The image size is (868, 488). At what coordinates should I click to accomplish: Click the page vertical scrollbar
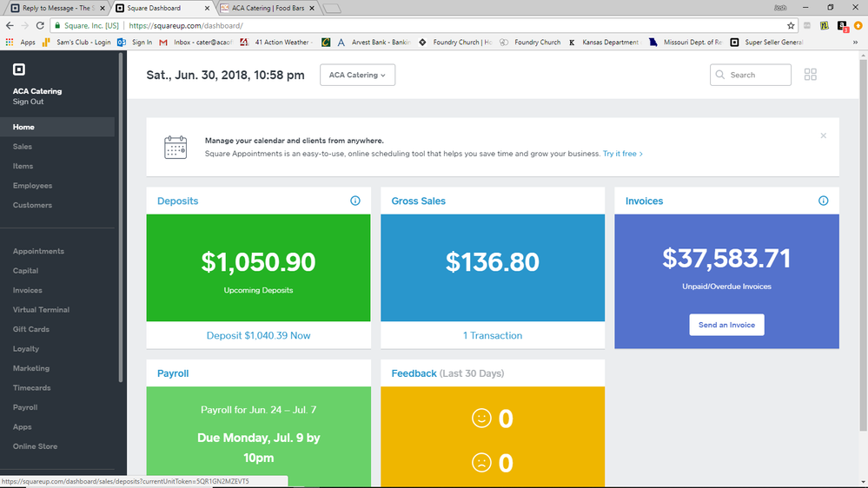point(863,245)
